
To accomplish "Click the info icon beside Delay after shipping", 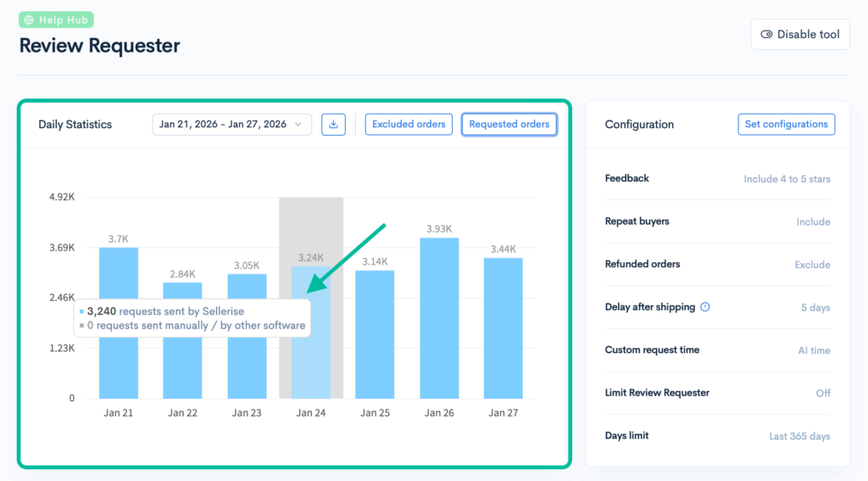I will pyautogui.click(x=705, y=307).
